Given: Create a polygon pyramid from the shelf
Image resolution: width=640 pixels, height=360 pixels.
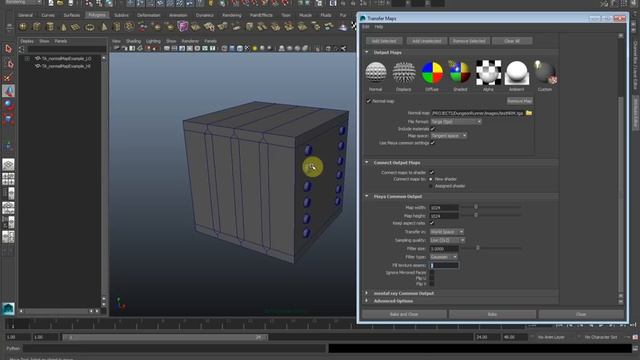Looking at the screenshot, I should pyautogui.click(x=104, y=27).
